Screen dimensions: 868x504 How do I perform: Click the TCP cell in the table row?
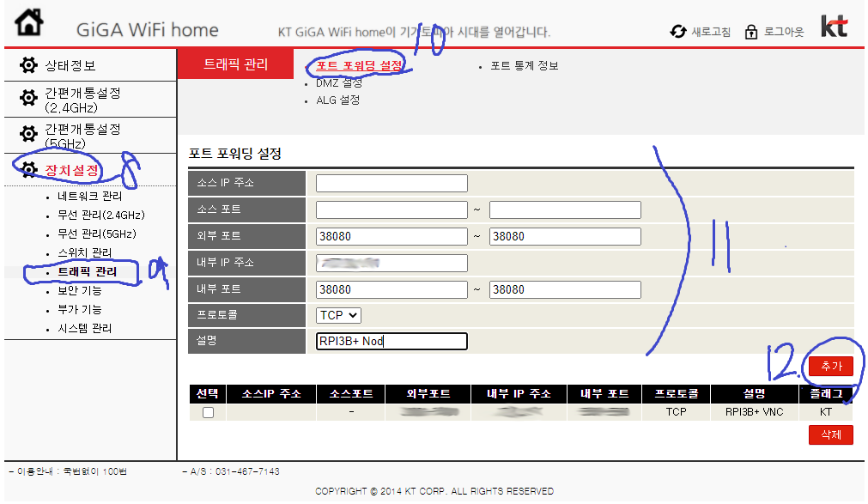coord(676,412)
